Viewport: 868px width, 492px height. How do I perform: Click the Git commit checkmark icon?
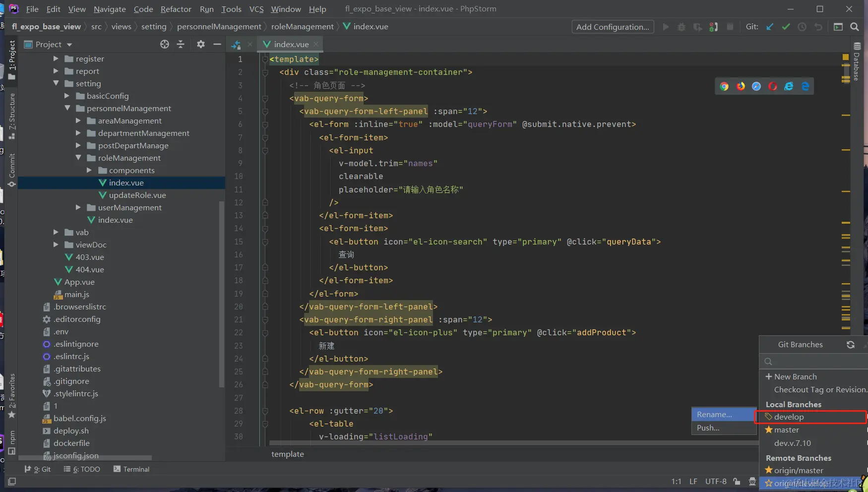click(x=786, y=27)
